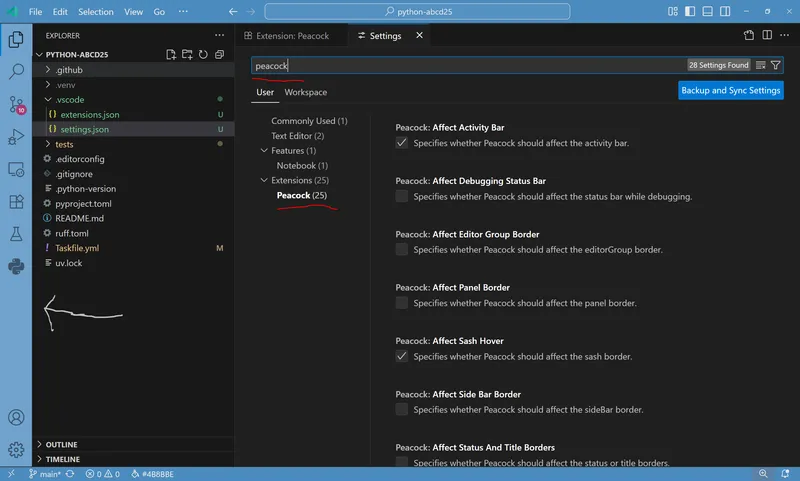This screenshot has height=481, width=800.
Task: Toggle secondary side bar visibility
Action: (x=724, y=11)
